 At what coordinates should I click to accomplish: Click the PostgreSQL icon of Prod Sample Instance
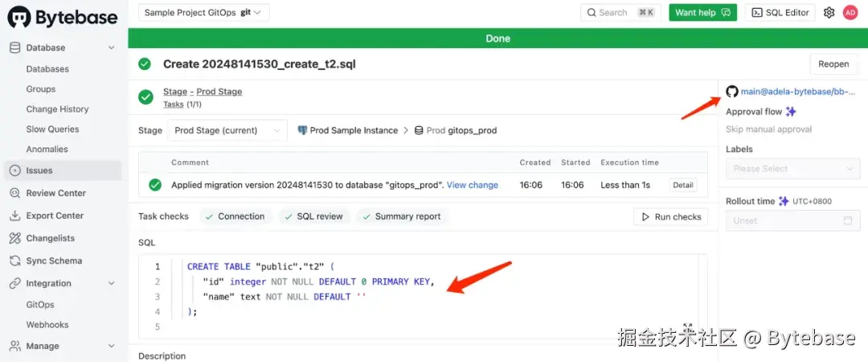click(x=302, y=131)
